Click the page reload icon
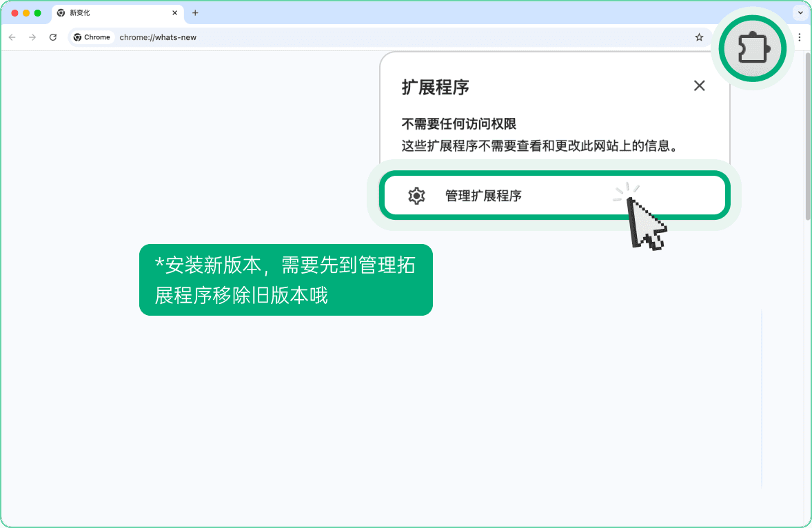Viewport: 812px width, 528px height. coord(53,37)
